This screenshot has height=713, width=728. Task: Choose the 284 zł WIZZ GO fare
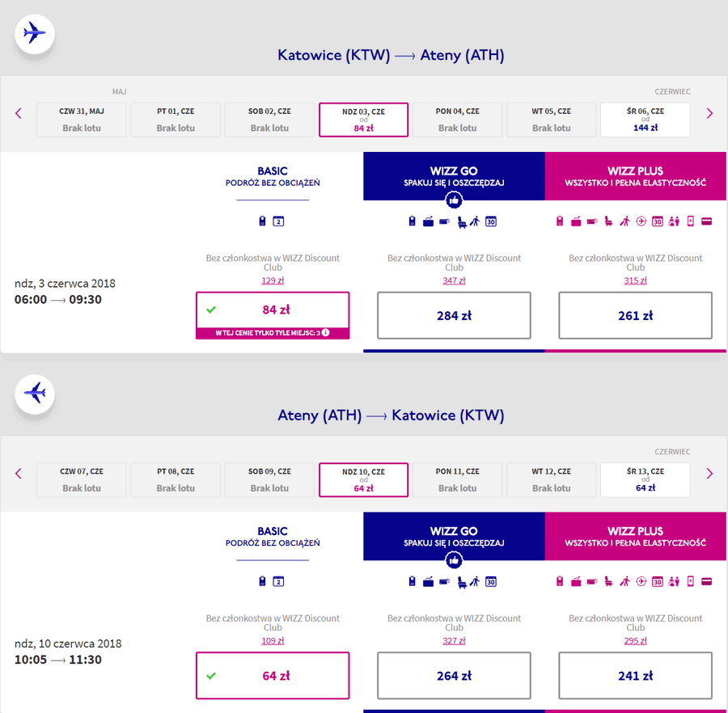coord(454,315)
